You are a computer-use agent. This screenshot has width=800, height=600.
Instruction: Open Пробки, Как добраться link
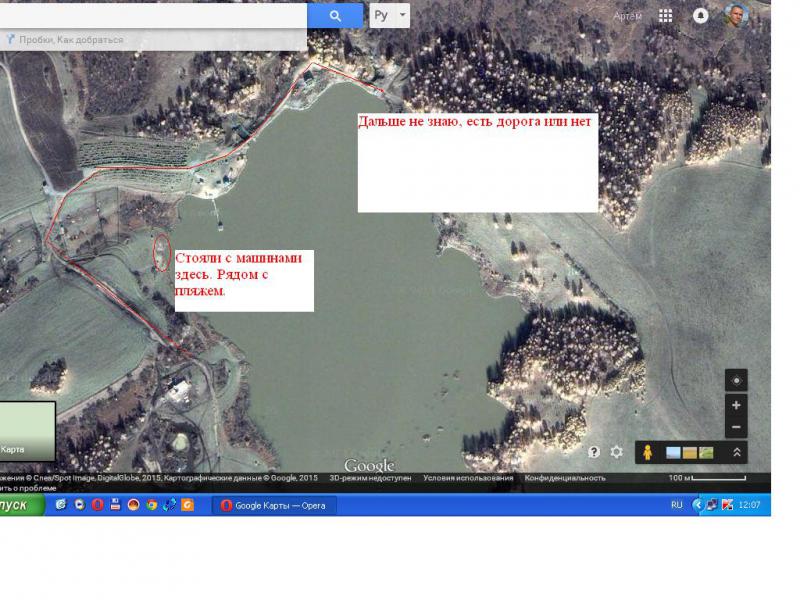pos(70,40)
